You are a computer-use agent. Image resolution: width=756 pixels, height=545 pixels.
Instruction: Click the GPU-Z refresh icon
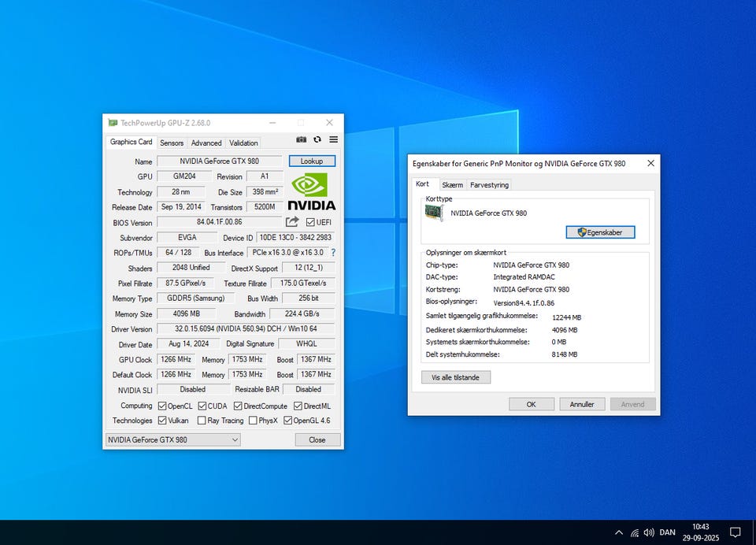coord(317,139)
